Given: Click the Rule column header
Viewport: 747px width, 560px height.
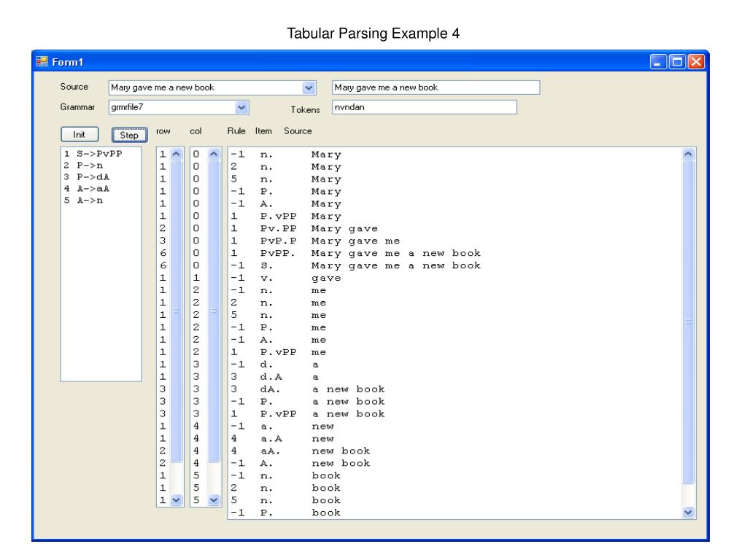Looking at the screenshot, I should pos(236,131).
